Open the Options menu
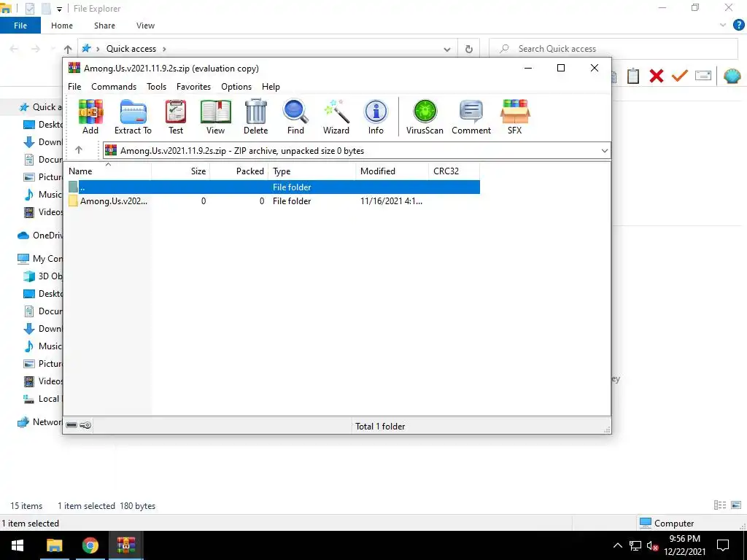The height and width of the screenshot is (560, 747). [x=236, y=87]
